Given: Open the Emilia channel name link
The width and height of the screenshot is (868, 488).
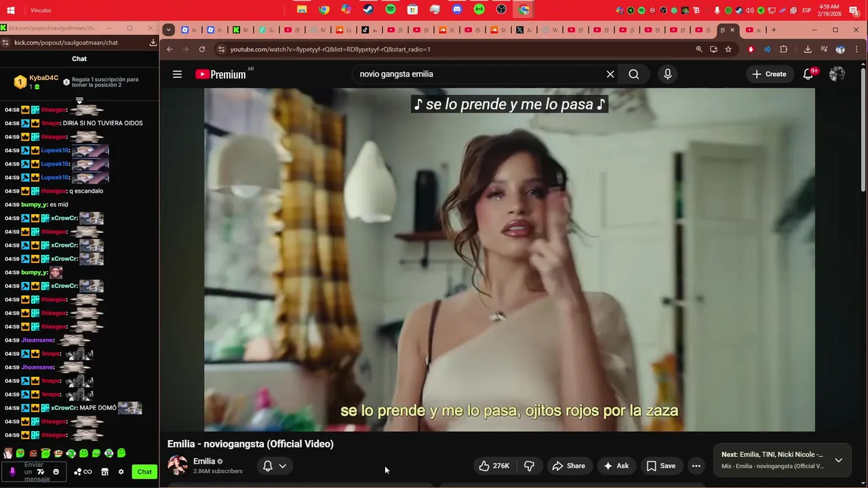Looking at the screenshot, I should click(204, 461).
